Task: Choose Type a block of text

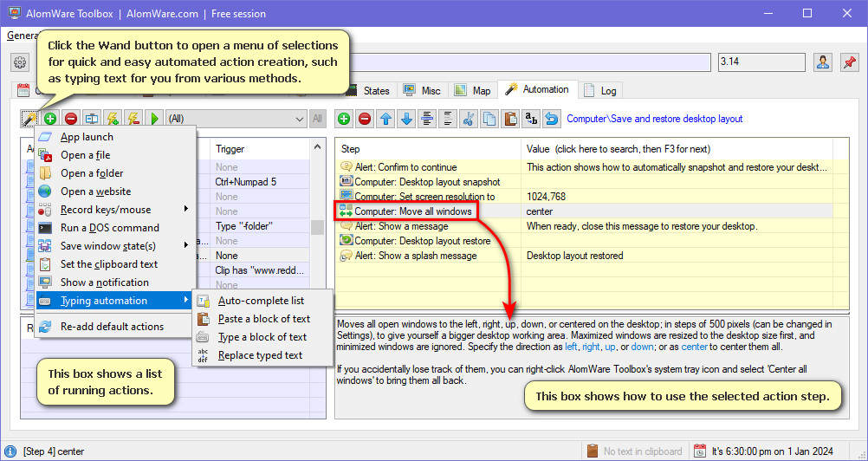Action: tap(262, 336)
